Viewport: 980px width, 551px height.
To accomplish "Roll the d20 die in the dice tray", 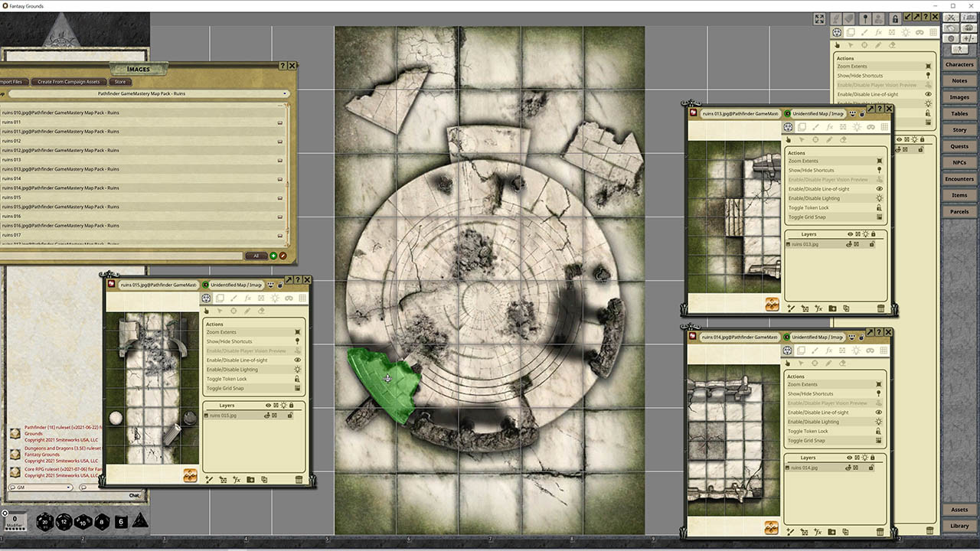I will [45, 521].
